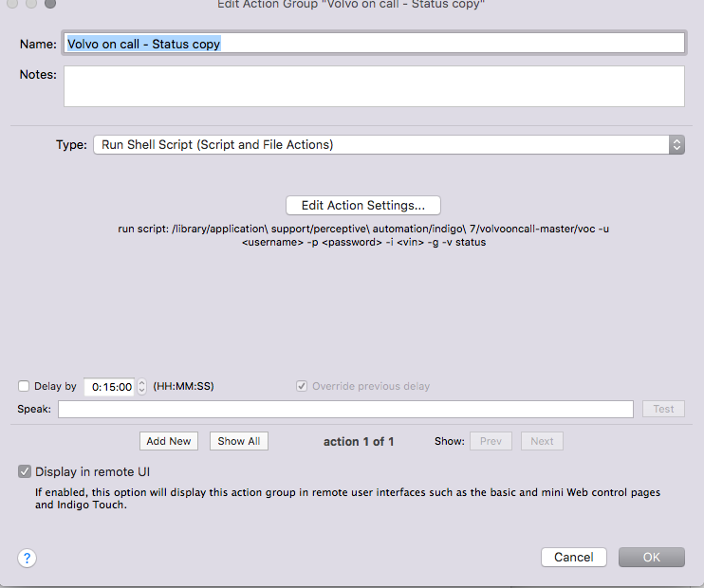
Task: Enable the Delay by checkbox
Action: point(24,386)
